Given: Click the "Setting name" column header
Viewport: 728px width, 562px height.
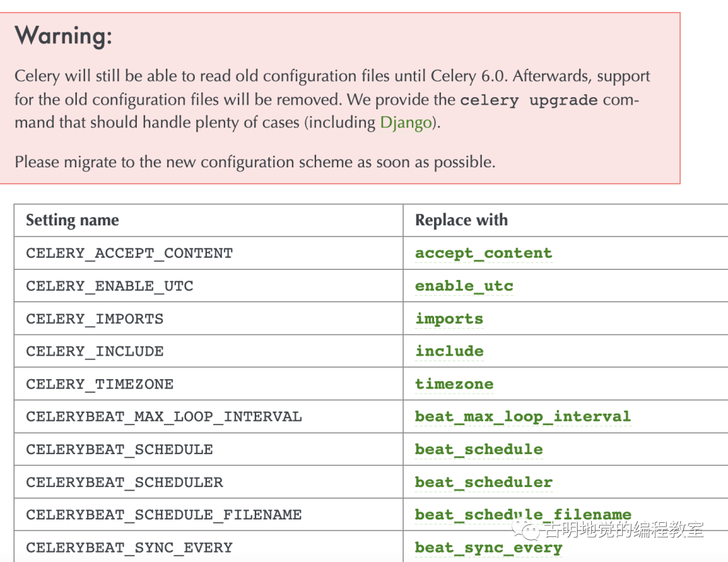Looking at the screenshot, I should (72, 221).
